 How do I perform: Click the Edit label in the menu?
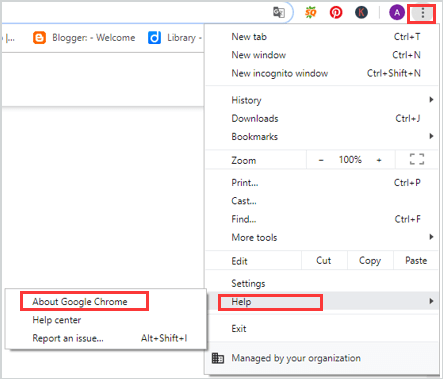[239, 261]
